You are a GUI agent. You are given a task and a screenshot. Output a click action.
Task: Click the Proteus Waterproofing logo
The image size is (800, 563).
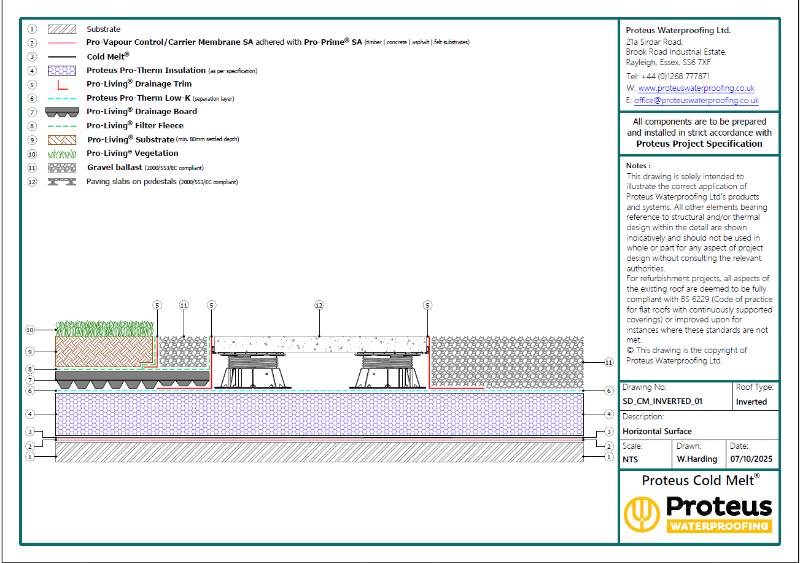point(698,513)
